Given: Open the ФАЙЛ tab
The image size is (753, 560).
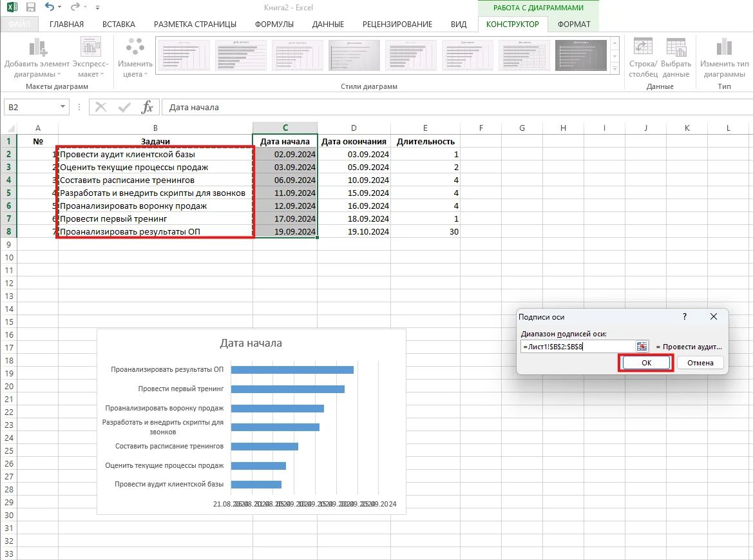Looking at the screenshot, I should [19, 24].
